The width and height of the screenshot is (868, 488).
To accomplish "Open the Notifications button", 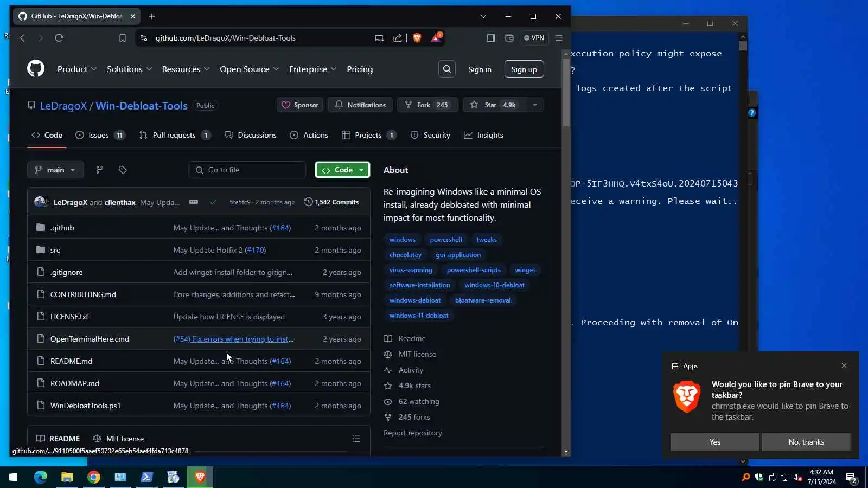I will coord(360,105).
